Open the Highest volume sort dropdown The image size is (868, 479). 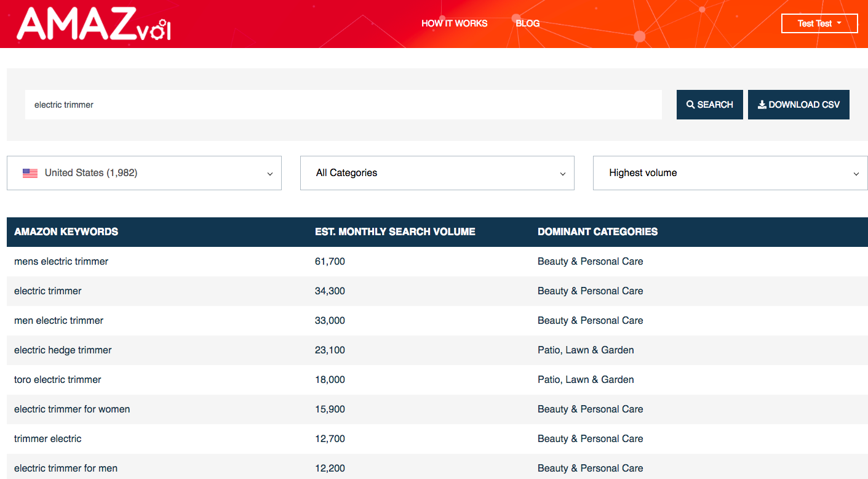[730, 173]
